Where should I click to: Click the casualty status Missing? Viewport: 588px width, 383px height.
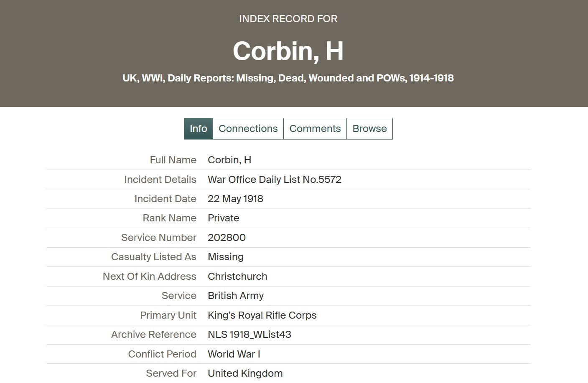[x=226, y=257]
